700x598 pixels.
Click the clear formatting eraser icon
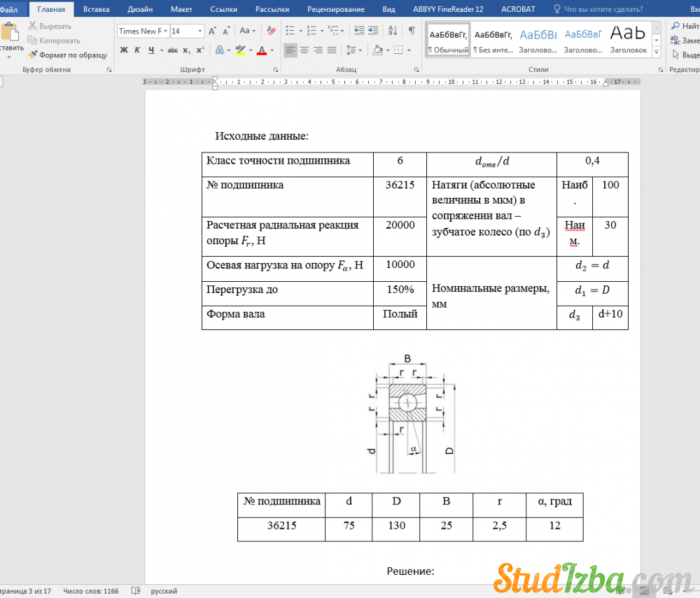point(269,31)
